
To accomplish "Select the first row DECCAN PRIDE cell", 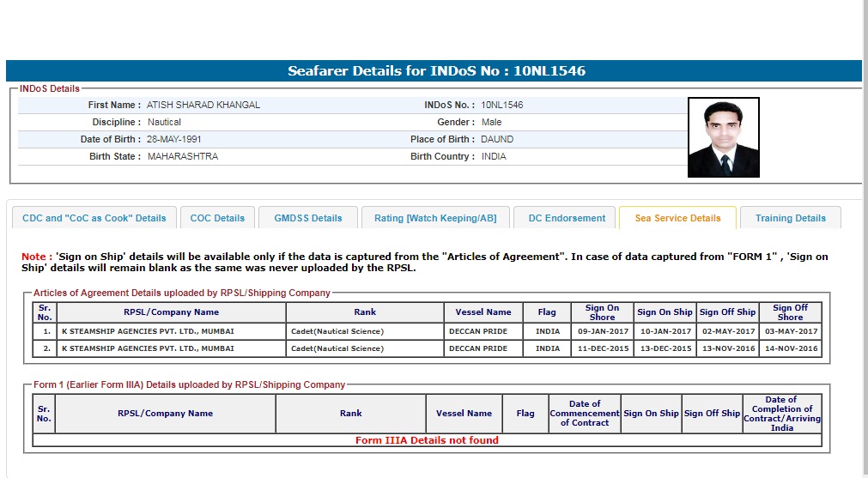I will click(478, 331).
